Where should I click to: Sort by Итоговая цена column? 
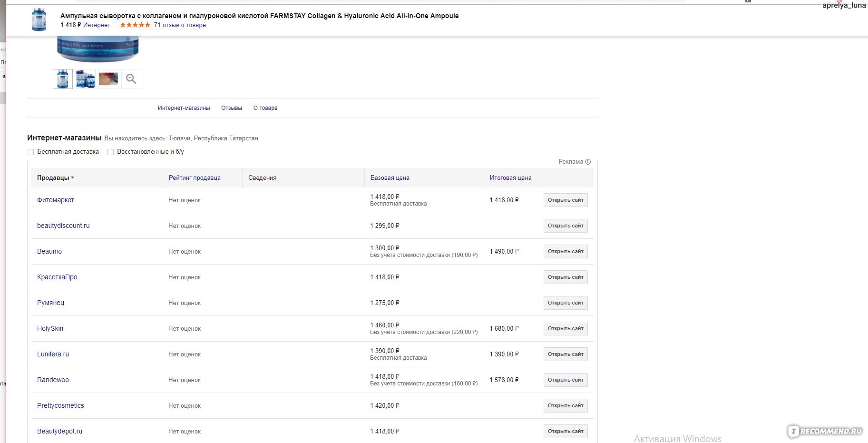(x=510, y=178)
